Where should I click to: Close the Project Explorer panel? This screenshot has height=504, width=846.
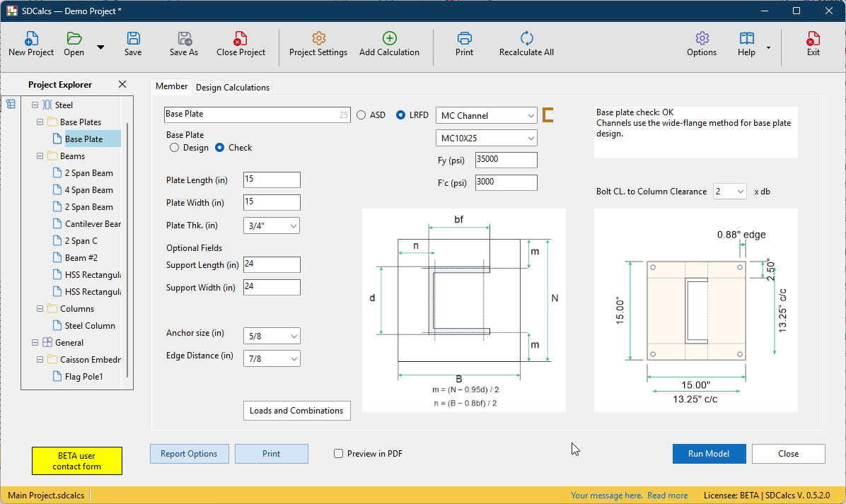pos(122,84)
